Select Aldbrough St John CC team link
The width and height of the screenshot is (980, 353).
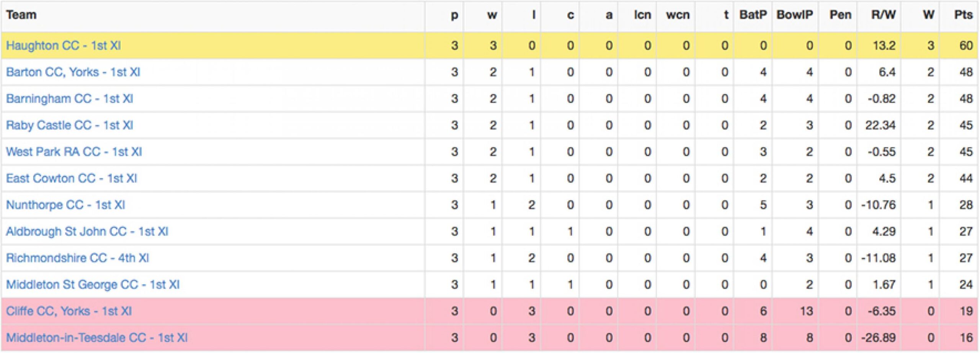coord(87,232)
